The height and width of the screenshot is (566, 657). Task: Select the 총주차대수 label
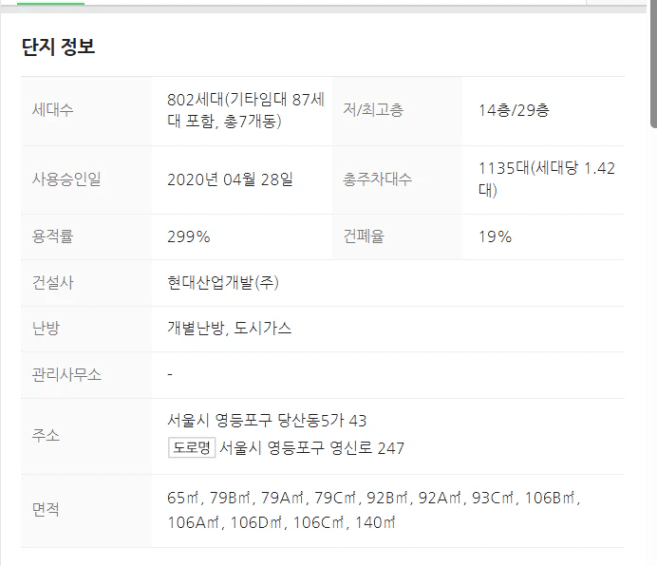pos(377,179)
